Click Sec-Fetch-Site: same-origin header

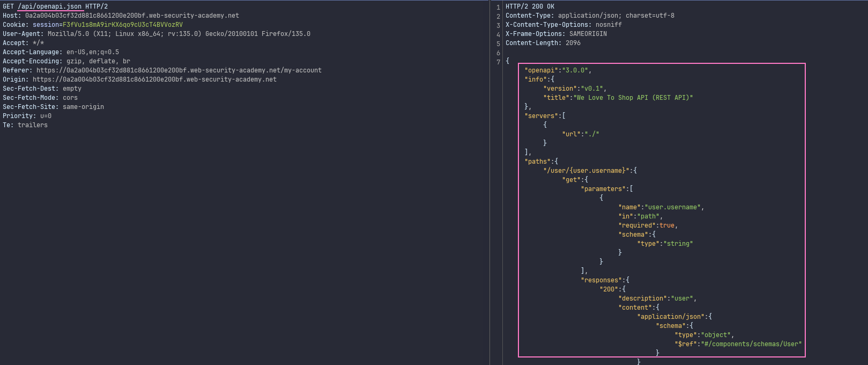point(53,107)
